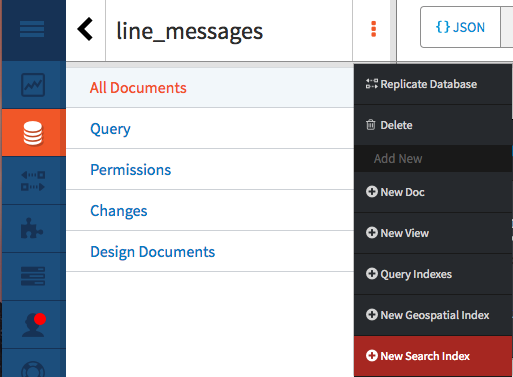
Task: Select New View menu entry
Action: (x=433, y=233)
